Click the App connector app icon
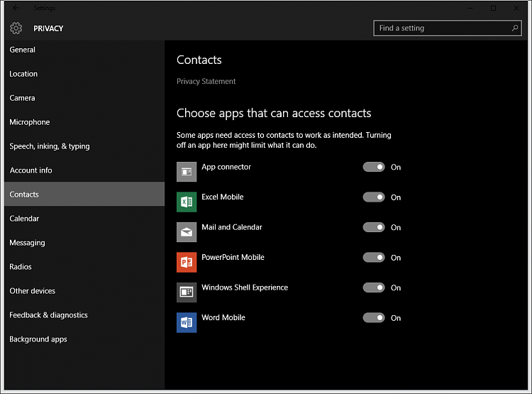This screenshot has width=532, height=394. [x=187, y=172]
